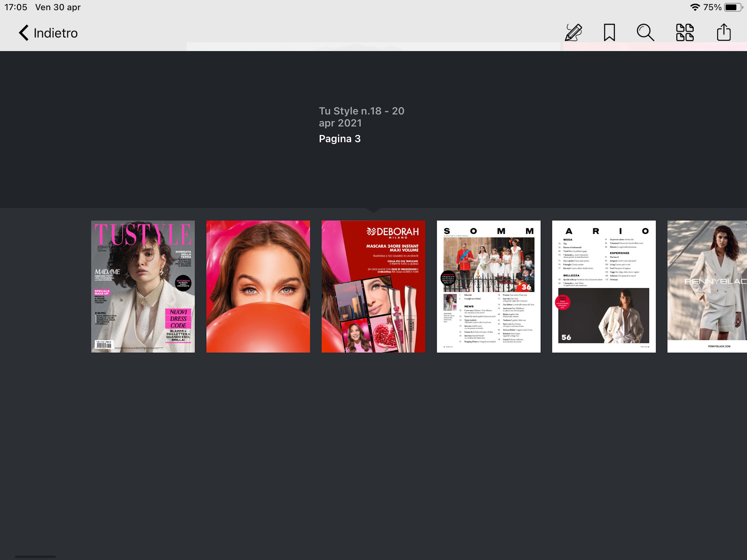The height and width of the screenshot is (560, 747).
Task: Open the share sheet icon
Action: [723, 33]
